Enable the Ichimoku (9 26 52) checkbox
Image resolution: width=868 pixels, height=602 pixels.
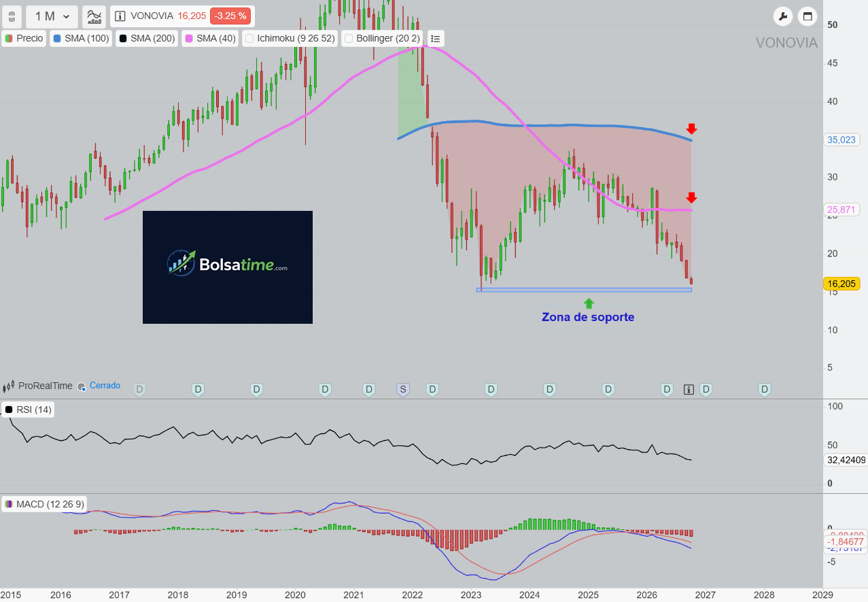pos(250,39)
